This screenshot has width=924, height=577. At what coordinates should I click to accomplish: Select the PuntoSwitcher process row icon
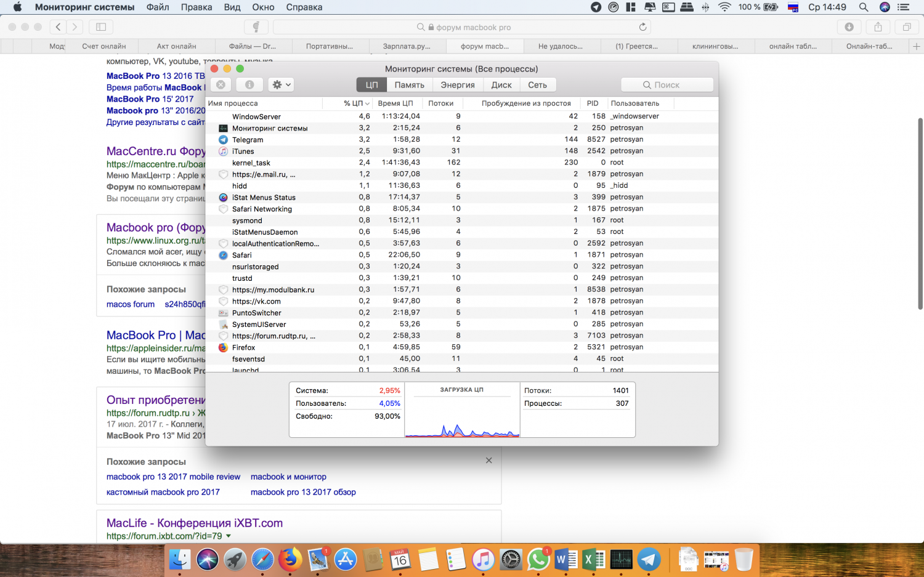point(223,313)
